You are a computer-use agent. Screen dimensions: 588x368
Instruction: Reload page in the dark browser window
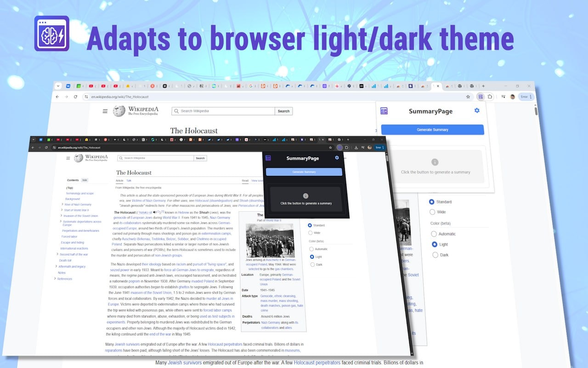click(46, 147)
